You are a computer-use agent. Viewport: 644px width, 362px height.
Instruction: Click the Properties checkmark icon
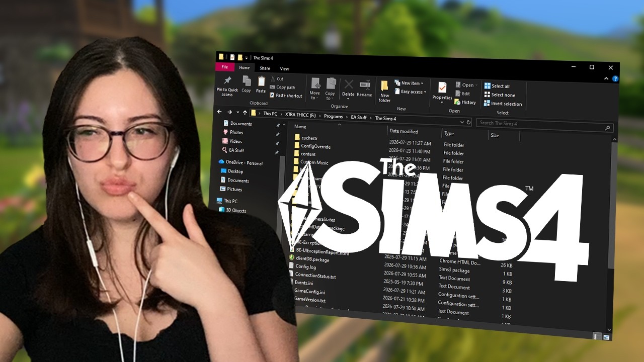click(442, 88)
